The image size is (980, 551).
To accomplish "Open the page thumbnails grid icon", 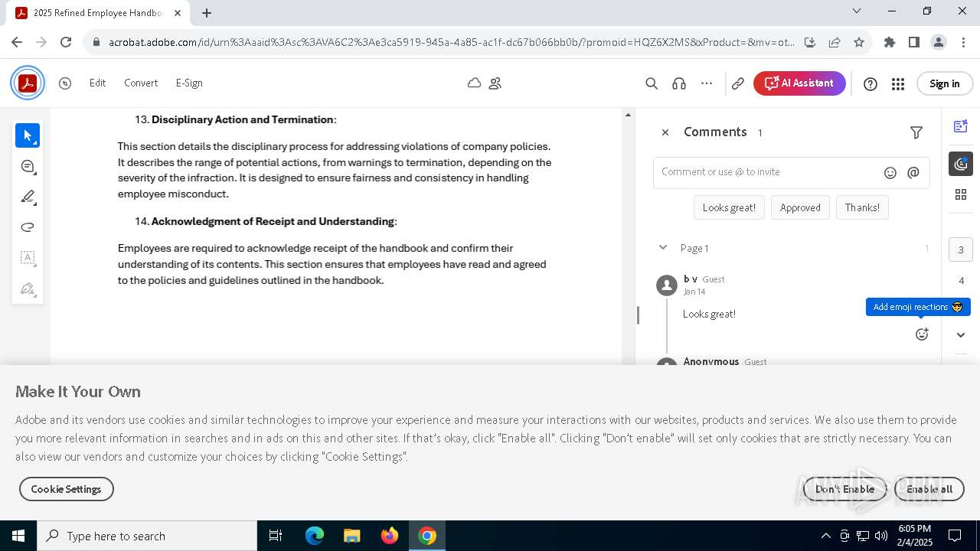I will pos(961,195).
